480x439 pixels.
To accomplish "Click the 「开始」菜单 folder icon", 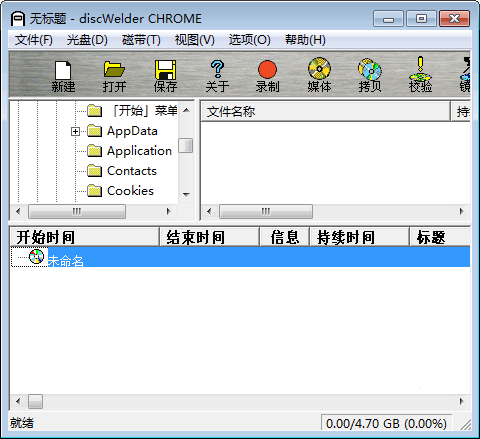I will click(95, 111).
